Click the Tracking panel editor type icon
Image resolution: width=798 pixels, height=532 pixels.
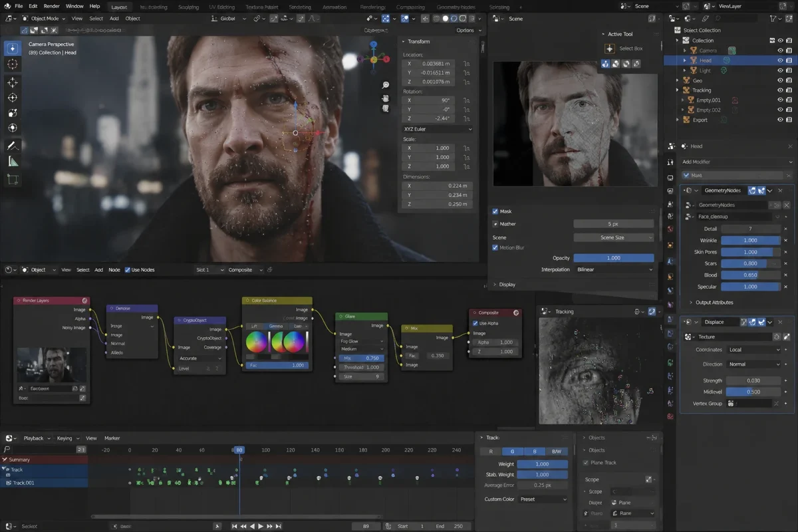tap(545, 311)
